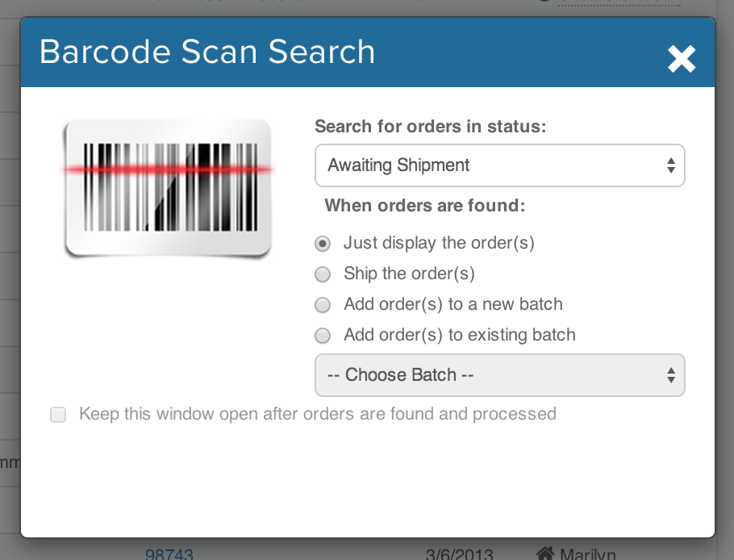
Task: Enable the 'Keep this window open' checkbox
Action: (x=58, y=415)
